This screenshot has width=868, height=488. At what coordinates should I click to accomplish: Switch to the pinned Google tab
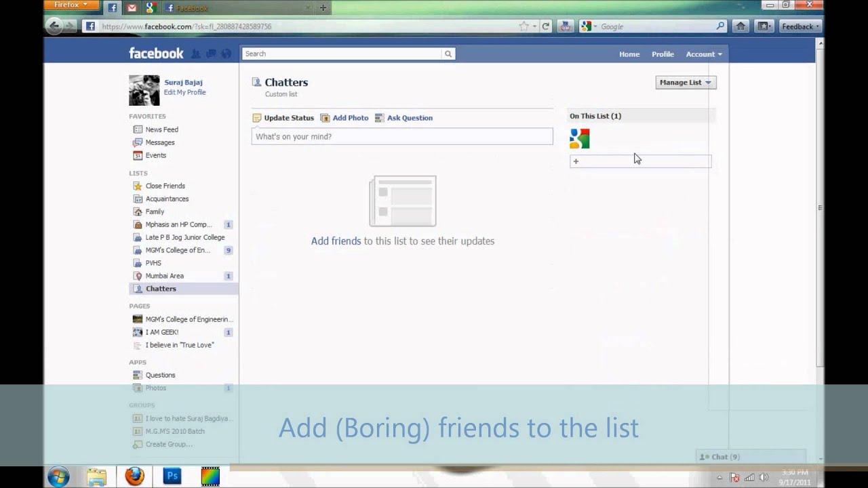(x=151, y=8)
